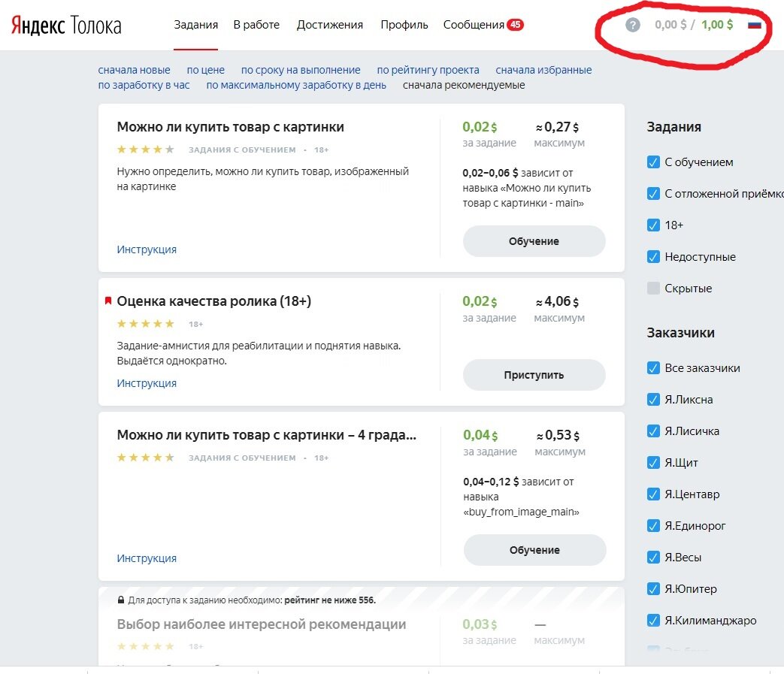
Task: Toggle the Я.Килиманджаро checkbox
Action: [653, 620]
